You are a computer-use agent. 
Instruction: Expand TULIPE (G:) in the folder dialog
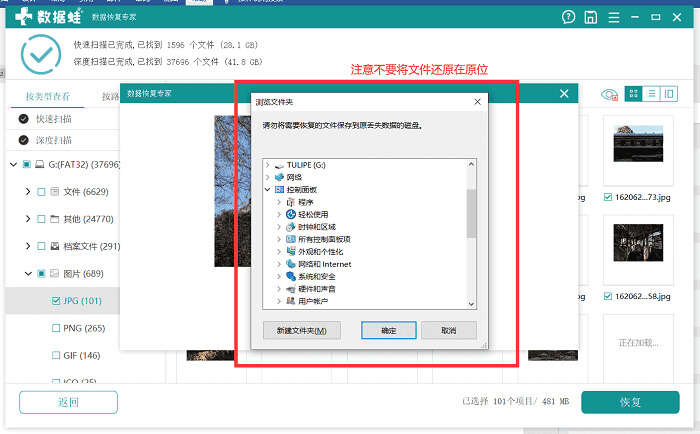coord(268,165)
